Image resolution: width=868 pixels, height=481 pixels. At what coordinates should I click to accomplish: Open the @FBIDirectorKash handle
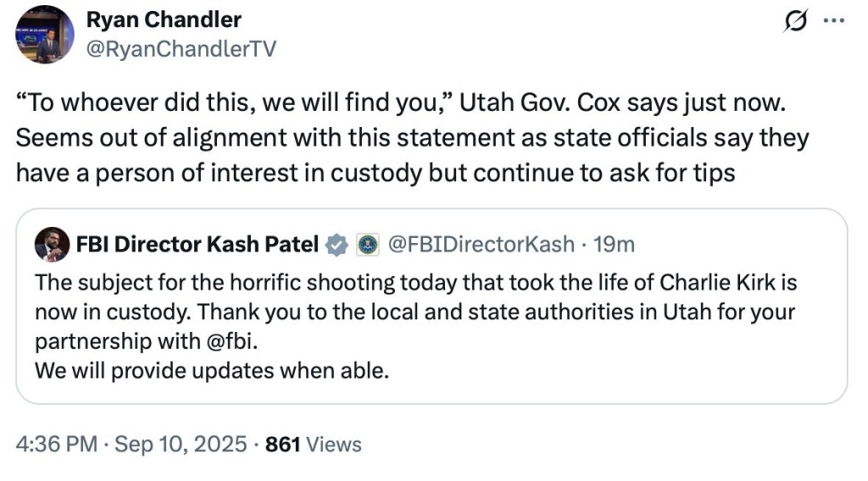[x=480, y=245]
